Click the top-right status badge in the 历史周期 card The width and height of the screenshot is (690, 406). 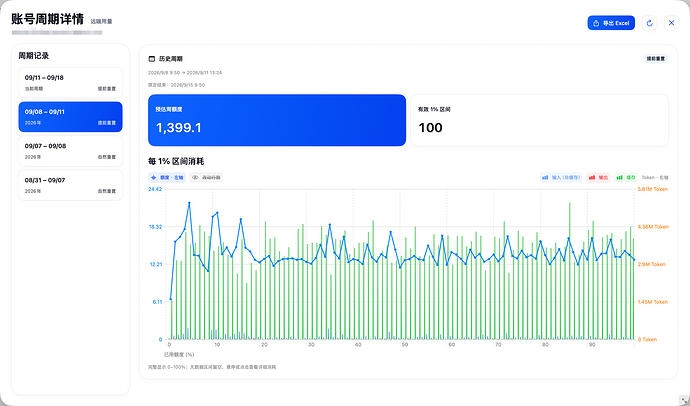coord(656,59)
